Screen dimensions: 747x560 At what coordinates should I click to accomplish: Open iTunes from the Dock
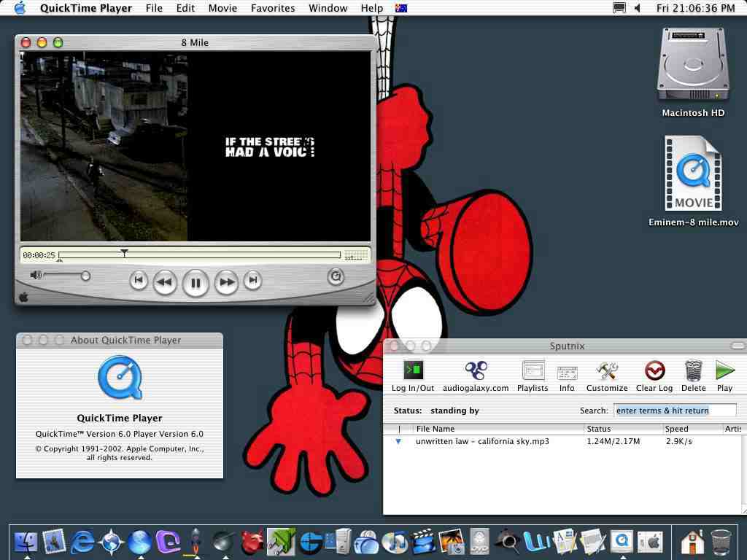[x=395, y=542]
